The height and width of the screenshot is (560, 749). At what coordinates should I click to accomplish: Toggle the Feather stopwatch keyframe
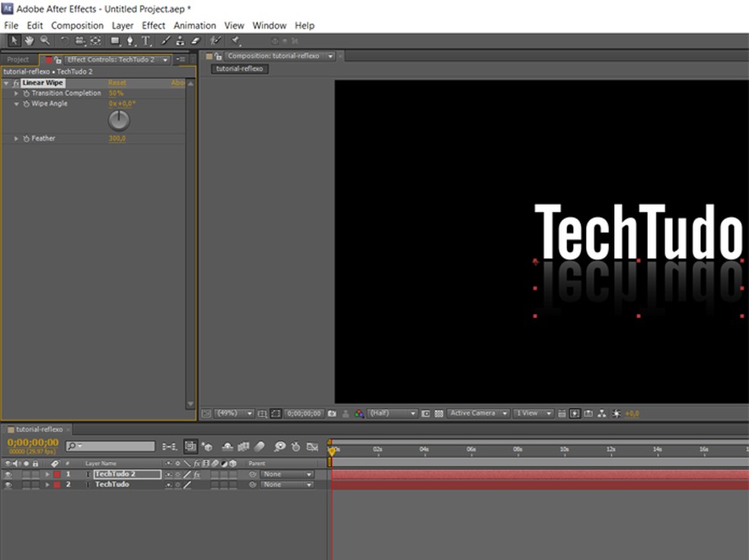[x=26, y=138]
